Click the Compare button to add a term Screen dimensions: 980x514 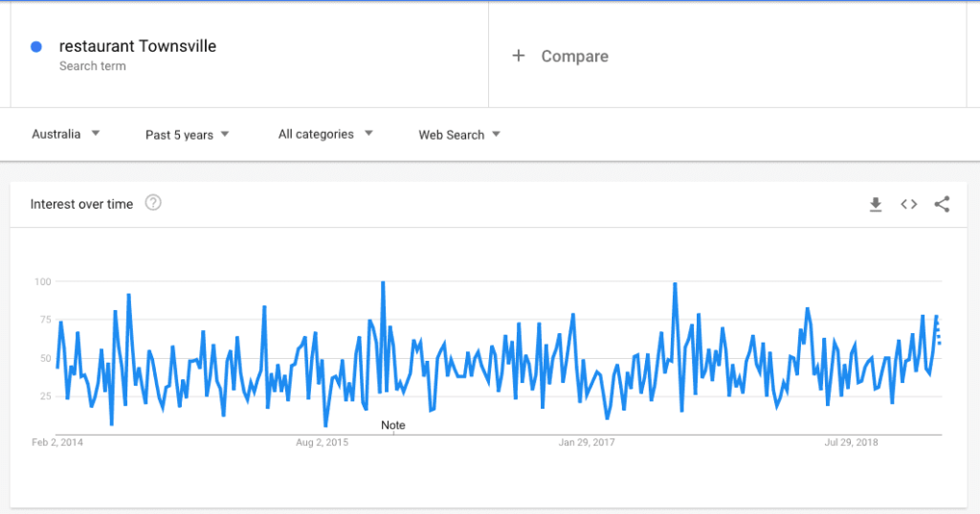pyautogui.click(x=574, y=56)
